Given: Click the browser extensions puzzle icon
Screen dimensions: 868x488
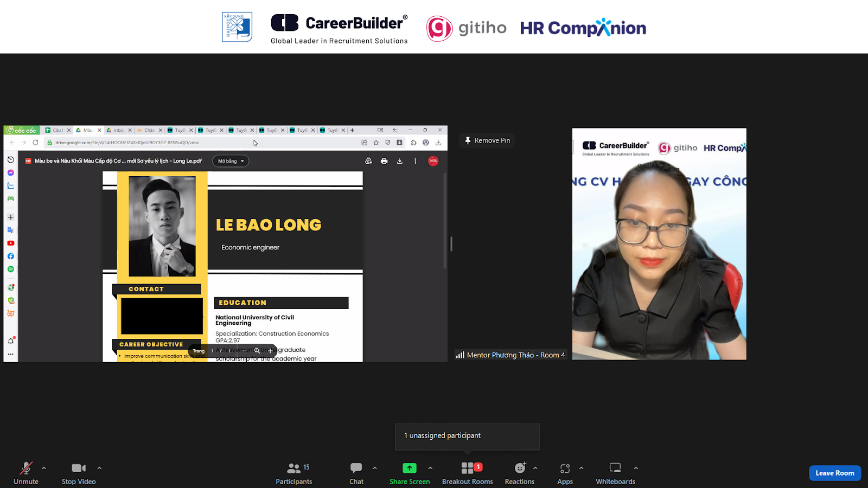Looking at the screenshot, I should [x=413, y=143].
